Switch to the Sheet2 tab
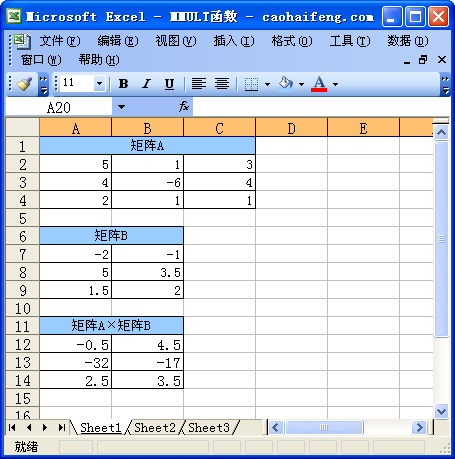The width and height of the screenshot is (455, 459). 155,427
